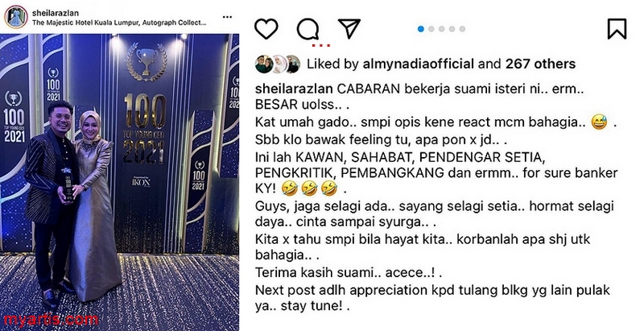Open The Majestic Hotel Kuala Lumpur location

pos(119,23)
